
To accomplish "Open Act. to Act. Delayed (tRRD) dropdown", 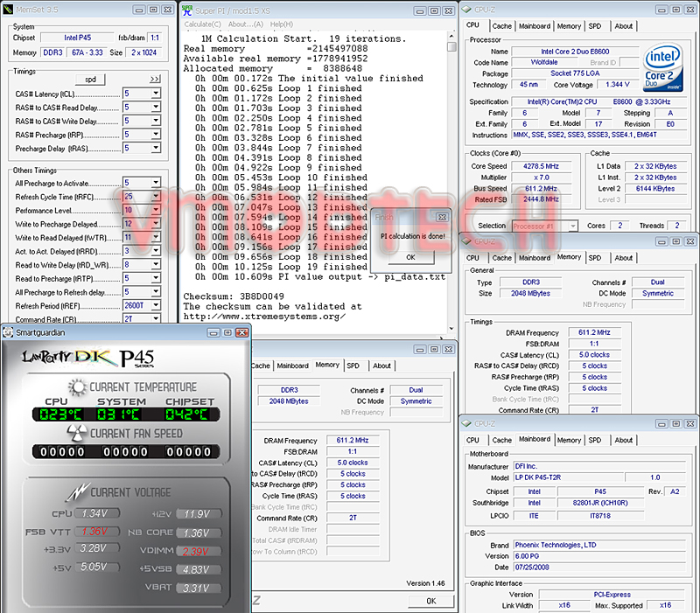I will (156, 251).
